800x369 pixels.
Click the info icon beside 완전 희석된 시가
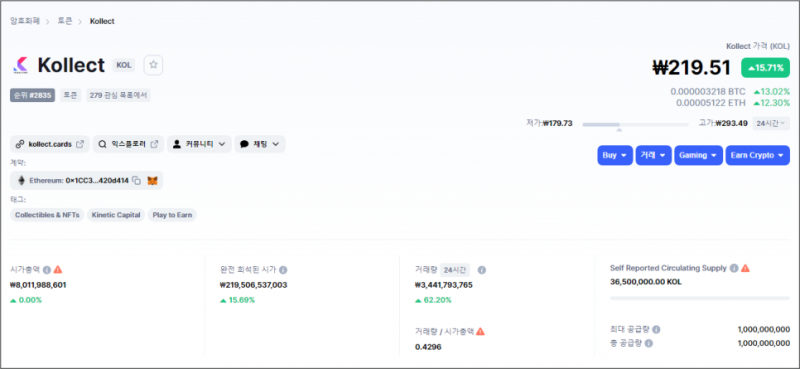[x=283, y=269]
